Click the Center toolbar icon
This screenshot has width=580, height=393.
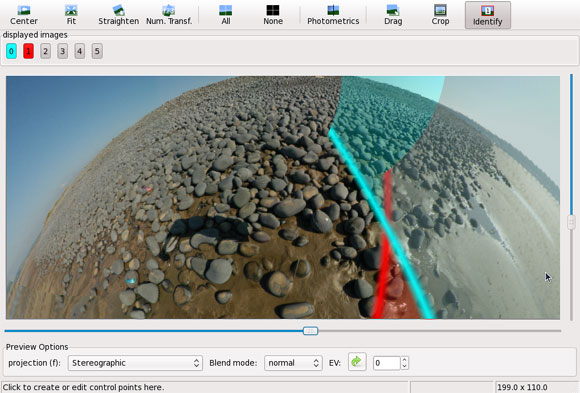(24, 15)
